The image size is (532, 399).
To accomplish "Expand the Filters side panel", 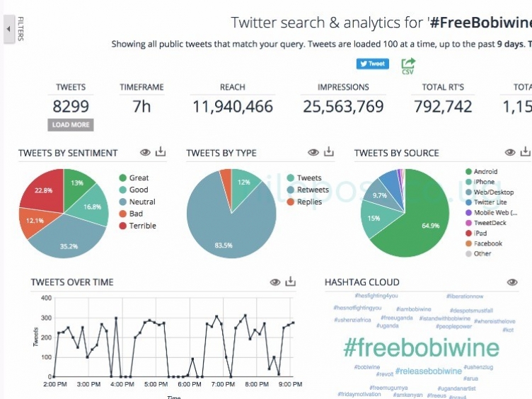I will tap(8, 30).
